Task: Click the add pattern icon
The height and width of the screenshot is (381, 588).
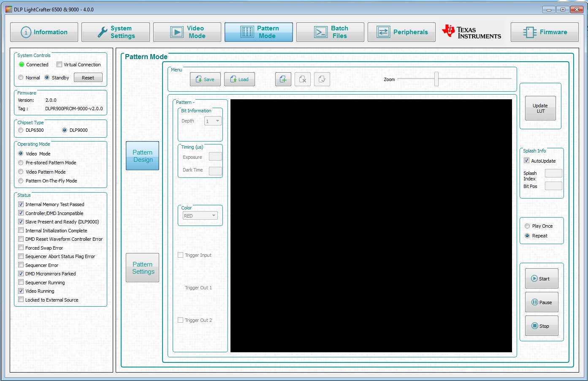Action: pyautogui.click(x=283, y=79)
